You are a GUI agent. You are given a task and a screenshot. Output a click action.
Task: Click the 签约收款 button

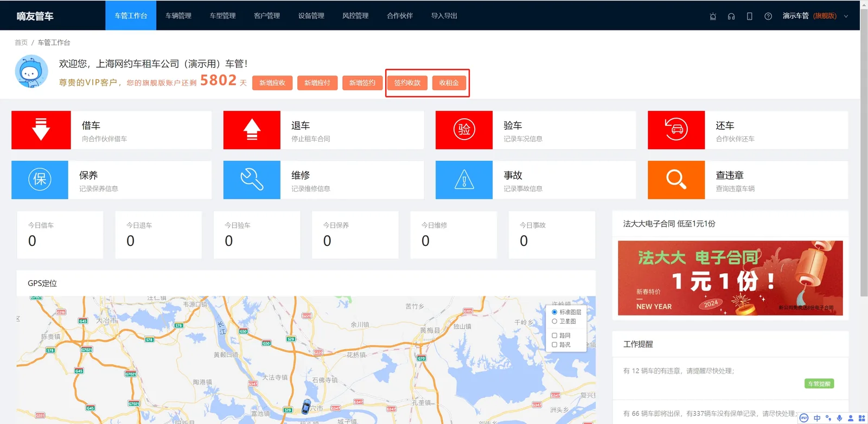[x=407, y=83]
